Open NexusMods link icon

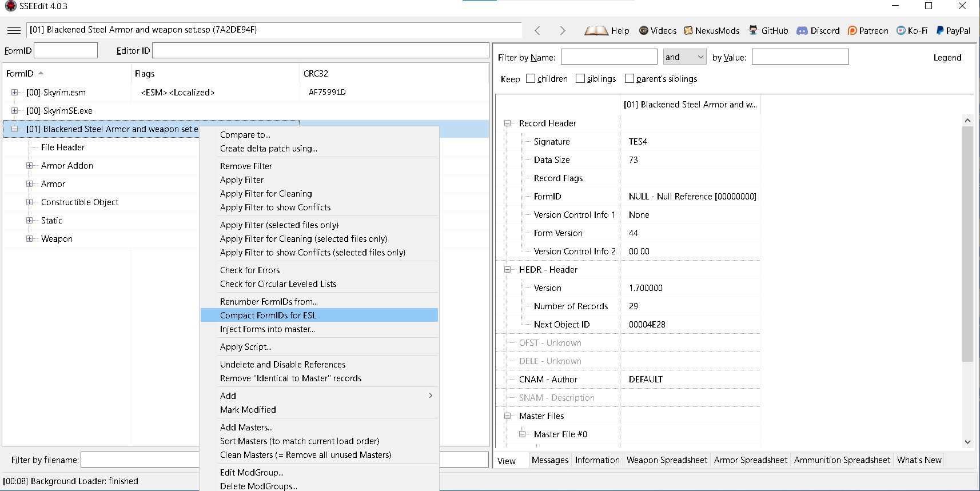coord(688,30)
